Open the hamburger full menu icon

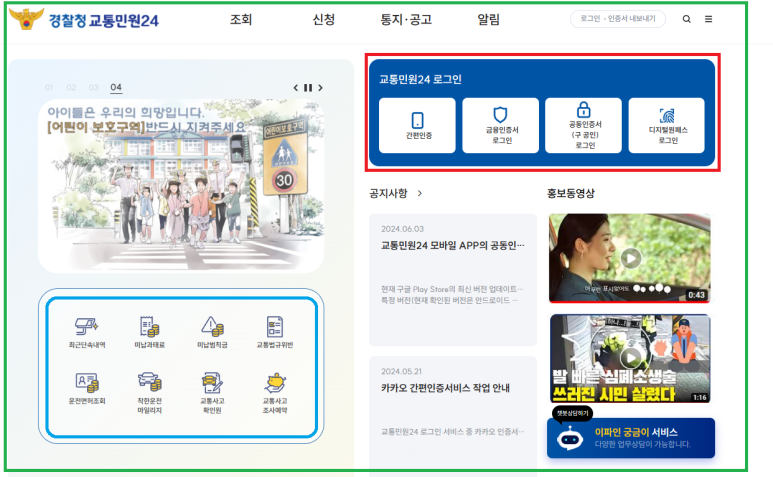[708, 19]
